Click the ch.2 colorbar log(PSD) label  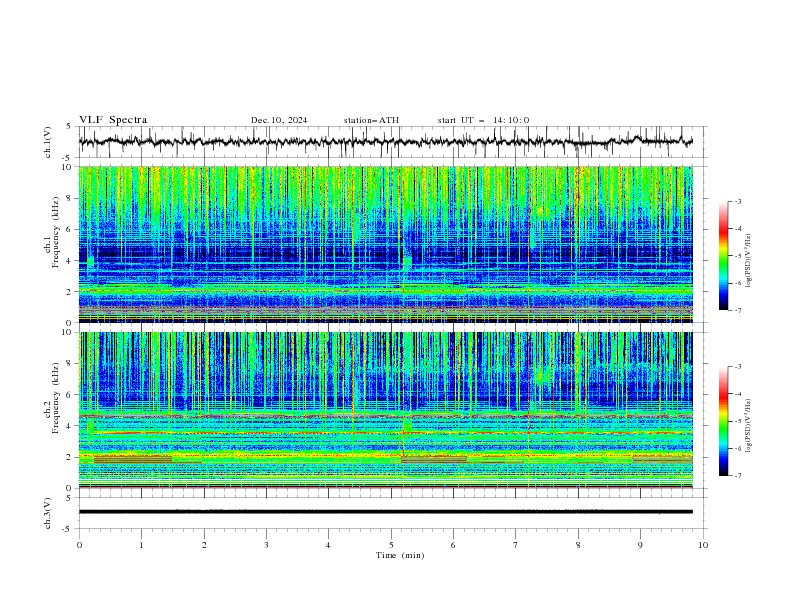(748, 425)
